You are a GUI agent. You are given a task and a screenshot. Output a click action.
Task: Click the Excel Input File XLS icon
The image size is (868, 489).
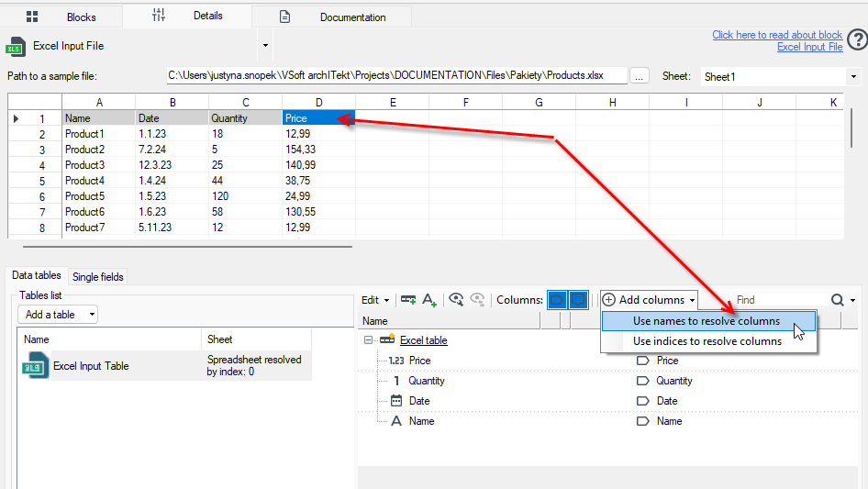(x=16, y=47)
